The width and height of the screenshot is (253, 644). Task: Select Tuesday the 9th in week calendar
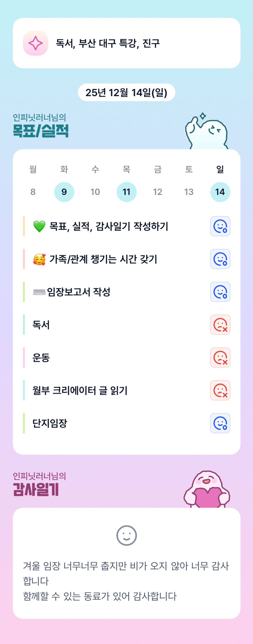[x=64, y=192]
